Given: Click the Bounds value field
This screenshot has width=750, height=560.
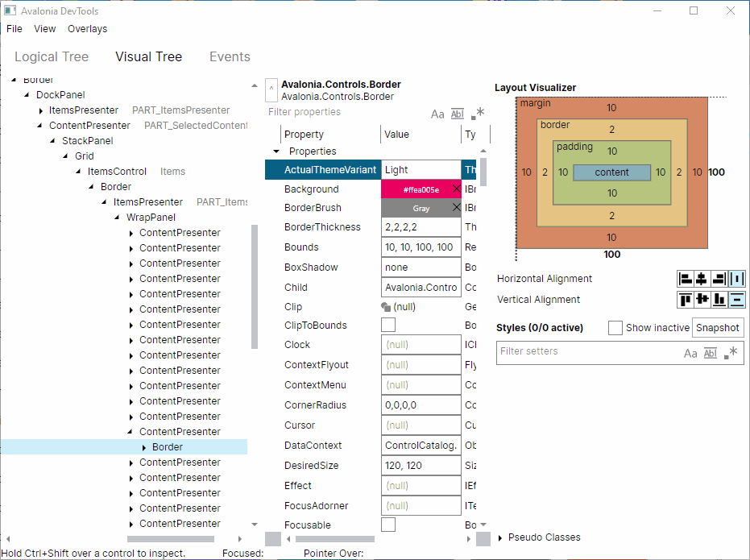Looking at the screenshot, I should pos(421,247).
